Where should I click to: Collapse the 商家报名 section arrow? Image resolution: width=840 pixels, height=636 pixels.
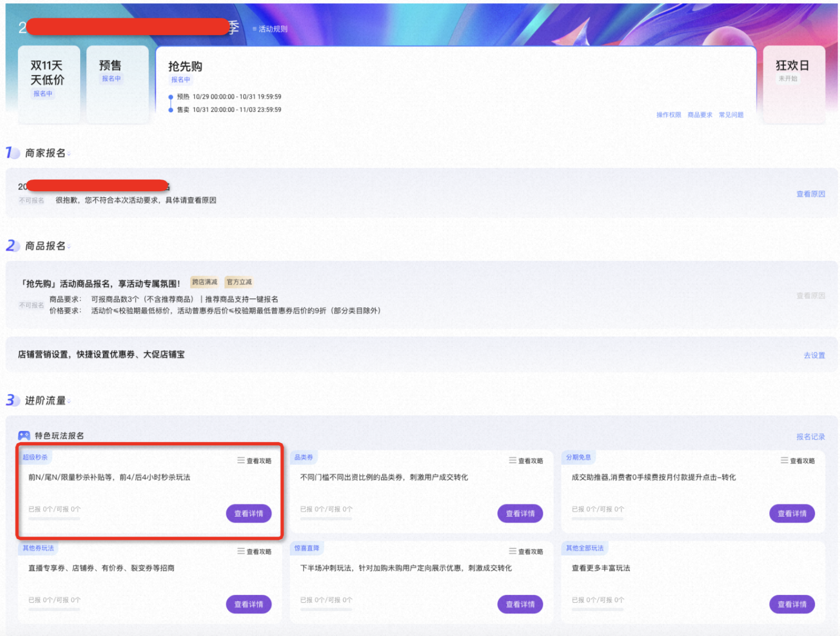[69, 155]
